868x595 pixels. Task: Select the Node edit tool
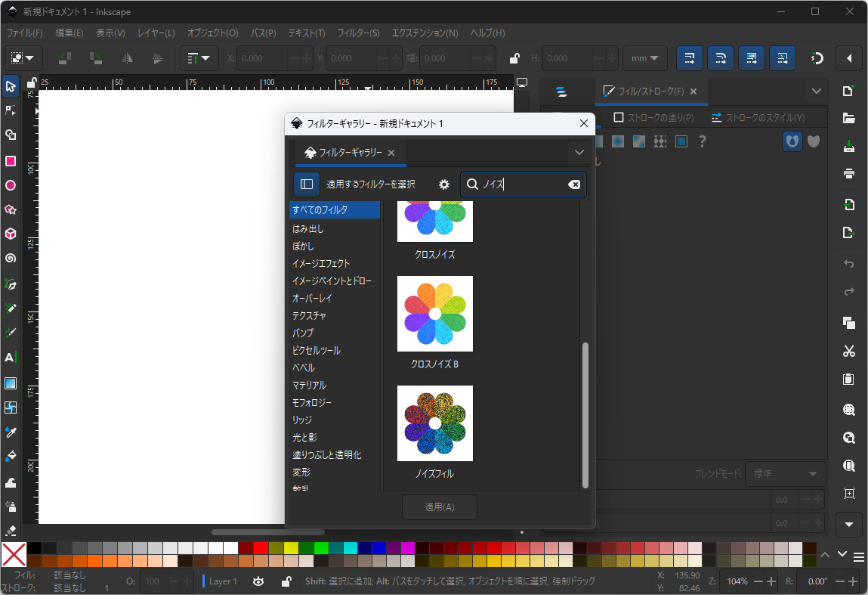pyautogui.click(x=10, y=111)
